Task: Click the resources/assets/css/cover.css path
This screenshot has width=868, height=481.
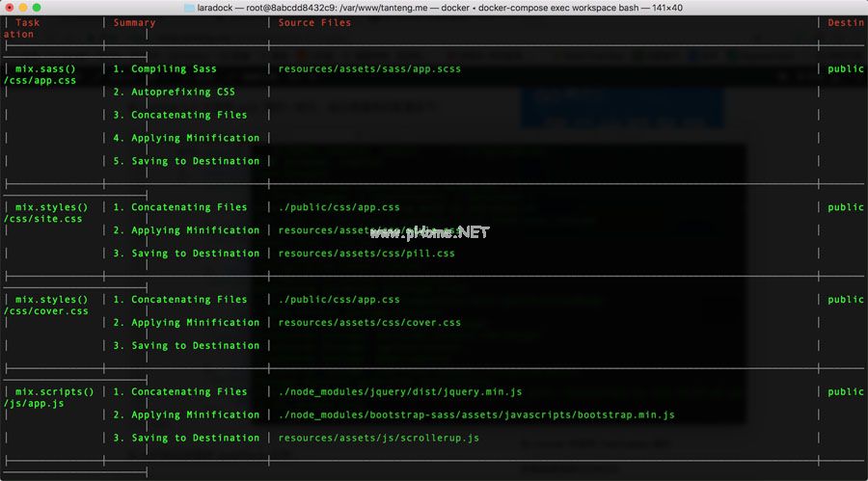Action: (369, 323)
